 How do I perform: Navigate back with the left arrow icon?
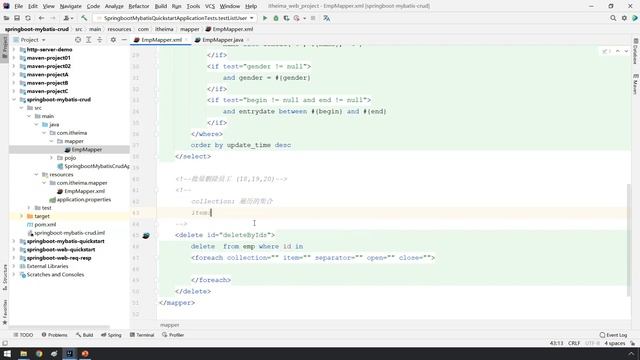pyautogui.click(x=41, y=18)
